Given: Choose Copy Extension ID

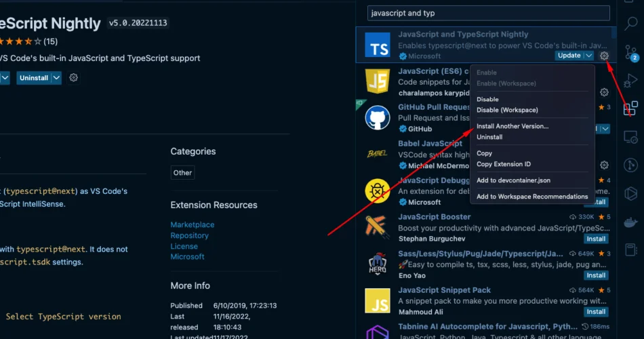Looking at the screenshot, I should (504, 164).
